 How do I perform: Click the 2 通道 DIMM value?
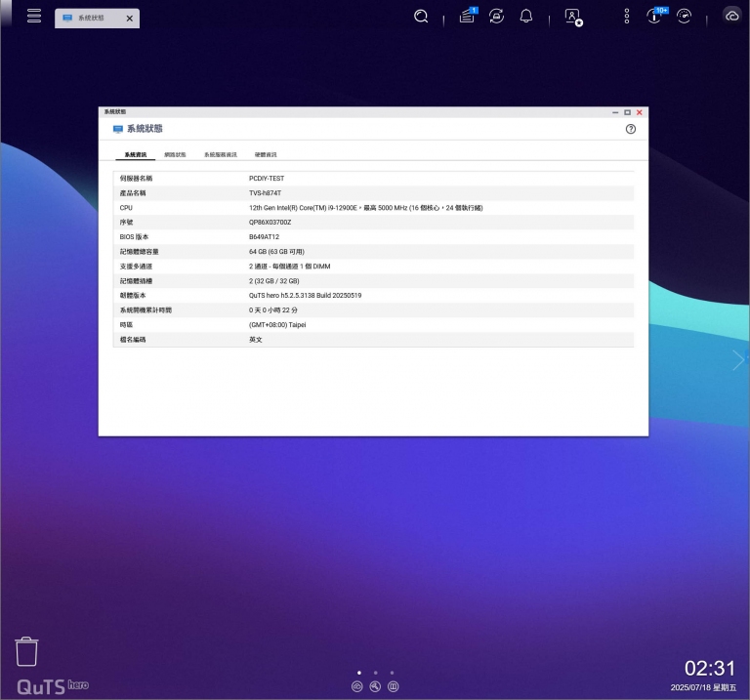[x=289, y=267]
